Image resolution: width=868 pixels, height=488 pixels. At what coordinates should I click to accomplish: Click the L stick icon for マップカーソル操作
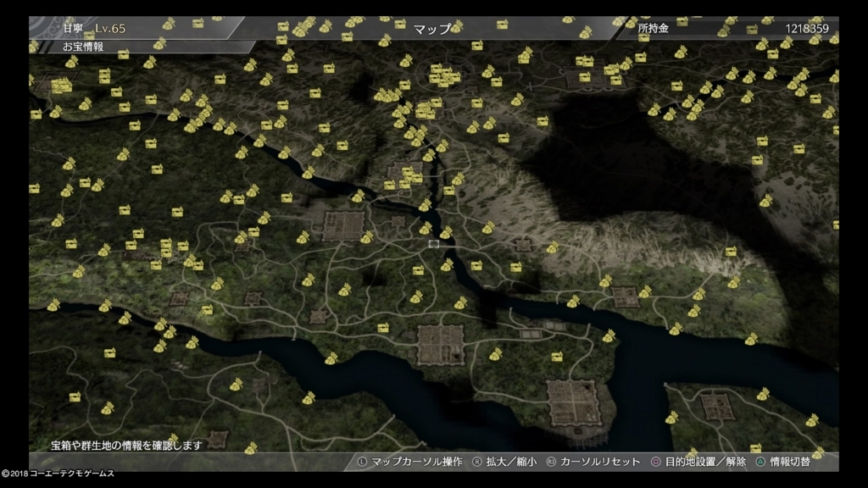click(362, 462)
